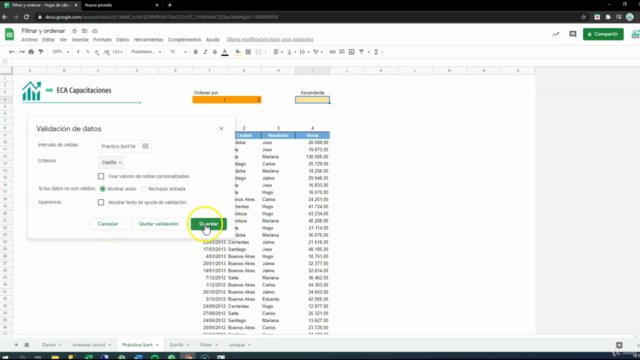Select the Rechazar entrada option
This screenshot has width=640, height=360.
tap(144, 189)
